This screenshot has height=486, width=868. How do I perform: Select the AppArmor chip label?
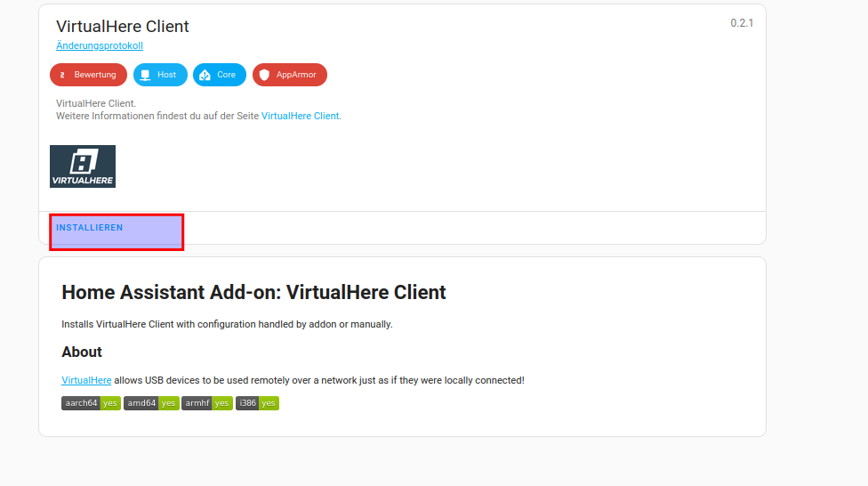(296, 76)
